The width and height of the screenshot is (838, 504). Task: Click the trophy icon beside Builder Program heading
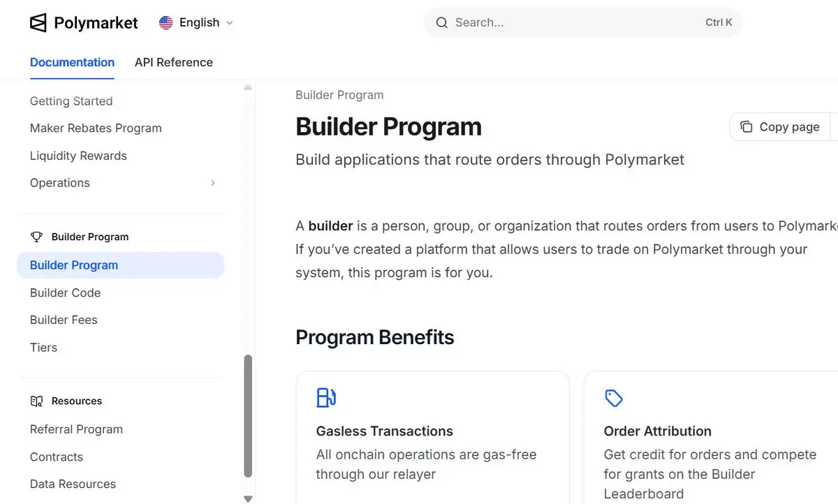[36, 237]
